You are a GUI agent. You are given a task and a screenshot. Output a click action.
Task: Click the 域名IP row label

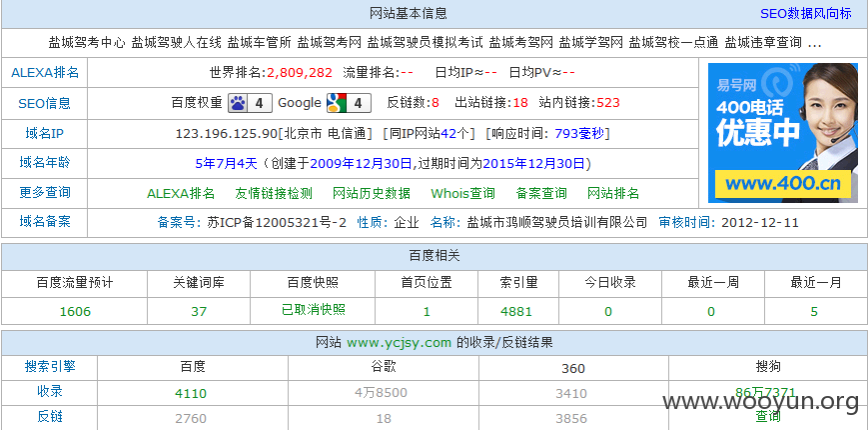pyautogui.click(x=45, y=133)
